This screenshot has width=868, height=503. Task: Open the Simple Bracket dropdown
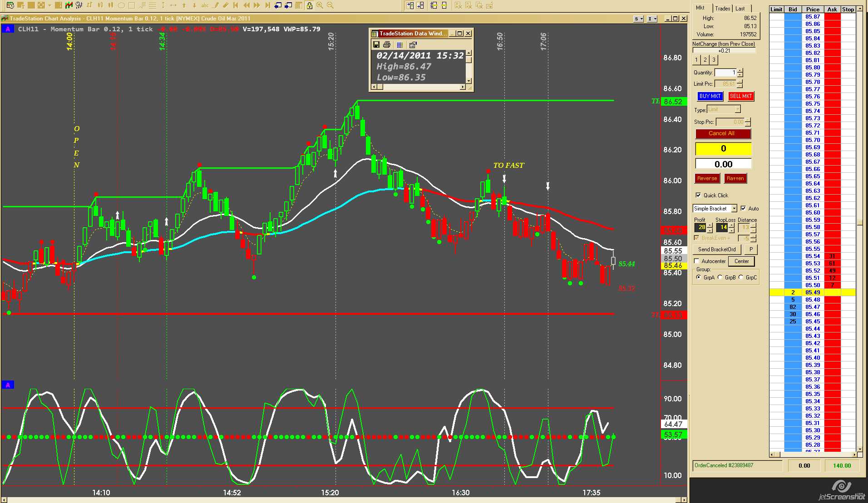click(x=734, y=208)
